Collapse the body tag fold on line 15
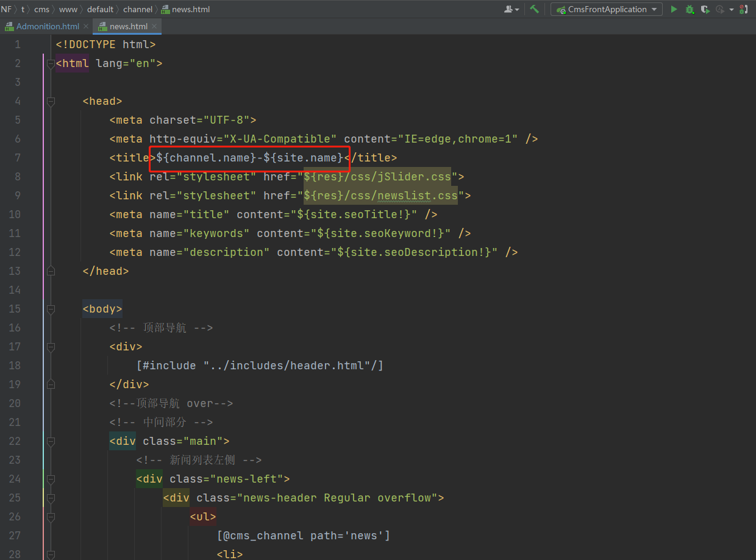This screenshot has height=560, width=756. coord(51,309)
